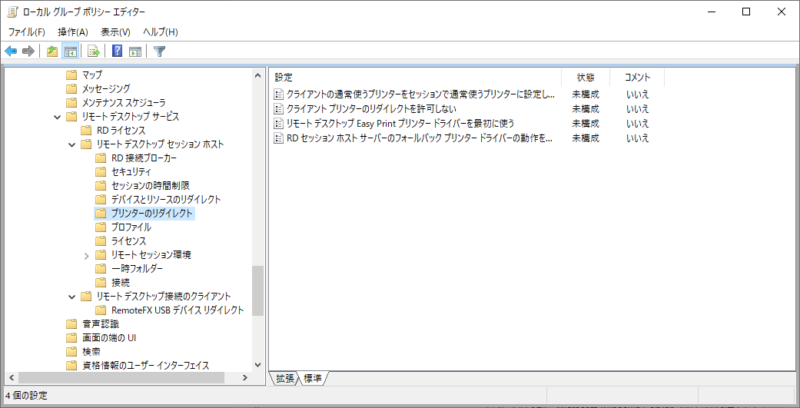Viewport: 800px width, 408px height.
Task: Click the tree horizontal scroll left arrow
Action: [11, 378]
